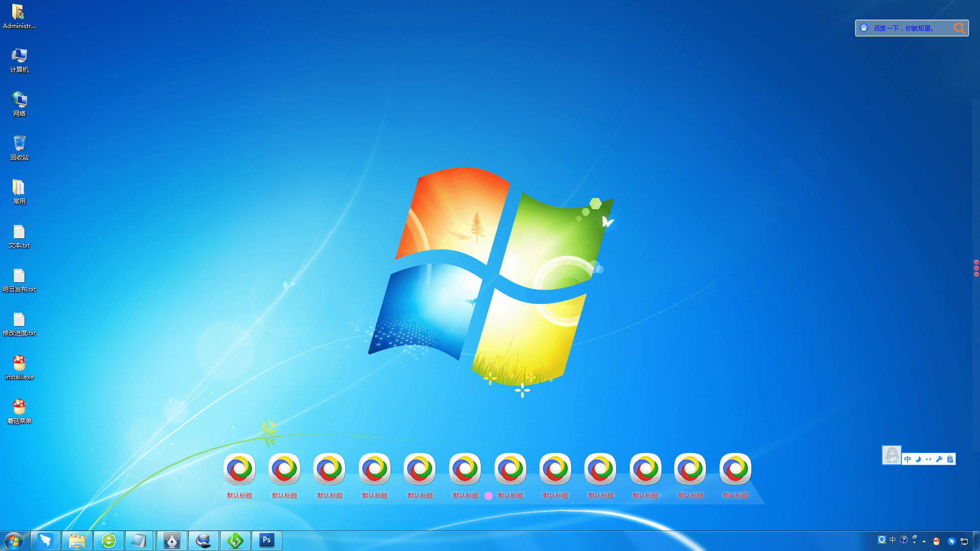Screen dimensions: 980x551
Task: Open the green diamond lightning taskbar app
Action: [x=235, y=541]
